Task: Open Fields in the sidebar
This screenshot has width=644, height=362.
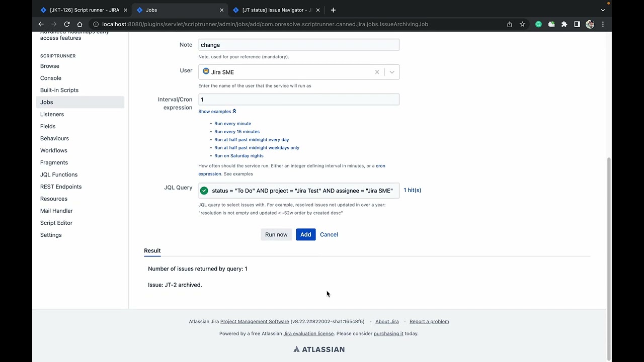Action: click(48, 126)
